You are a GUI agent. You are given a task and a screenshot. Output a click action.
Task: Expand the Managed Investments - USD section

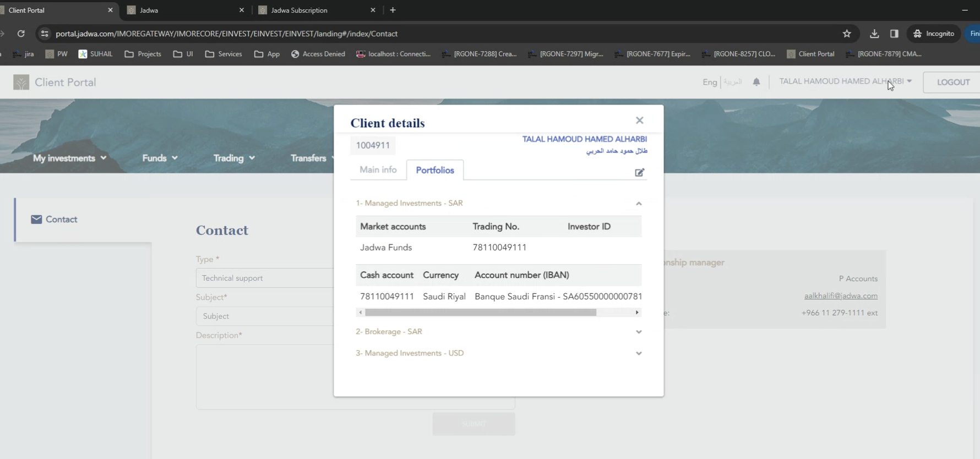click(x=639, y=353)
